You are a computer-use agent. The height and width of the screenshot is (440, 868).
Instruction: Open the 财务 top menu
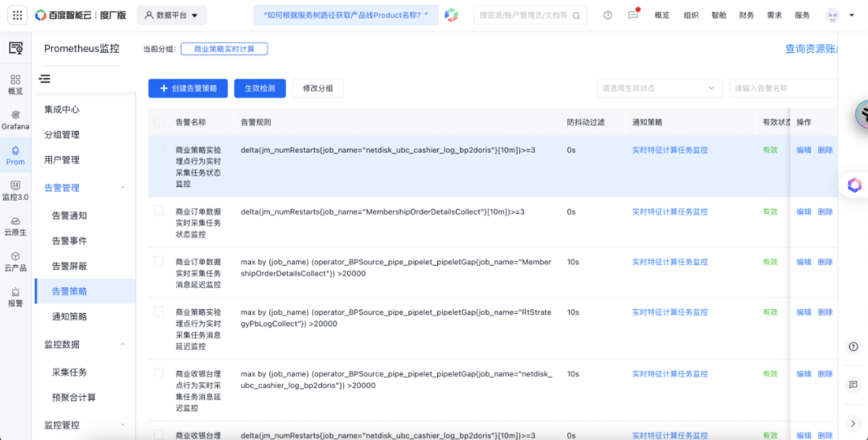[x=747, y=15]
